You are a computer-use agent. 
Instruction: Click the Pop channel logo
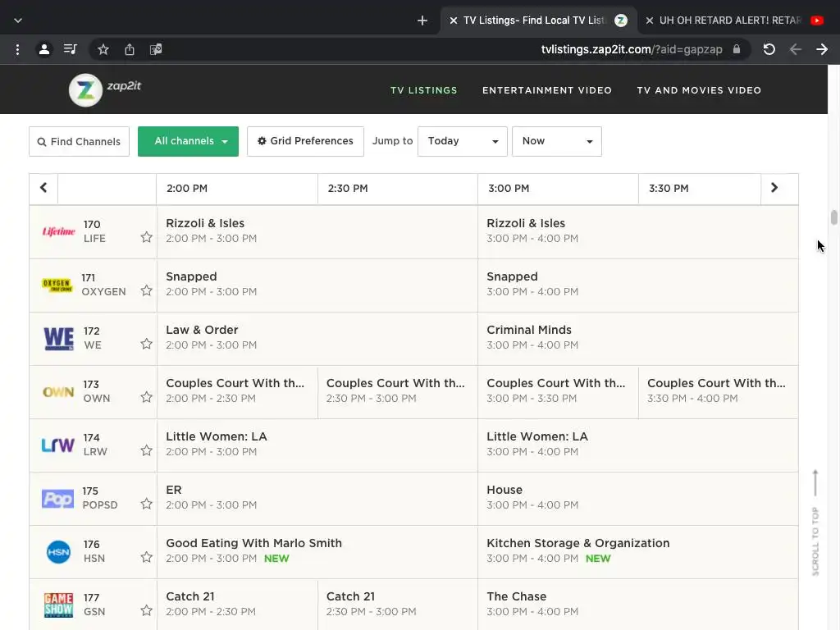(x=58, y=499)
